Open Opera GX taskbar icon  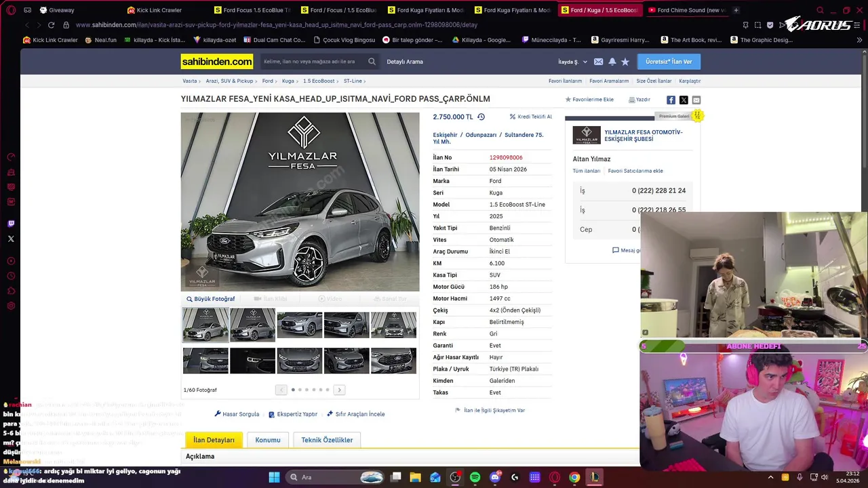(555, 477)
